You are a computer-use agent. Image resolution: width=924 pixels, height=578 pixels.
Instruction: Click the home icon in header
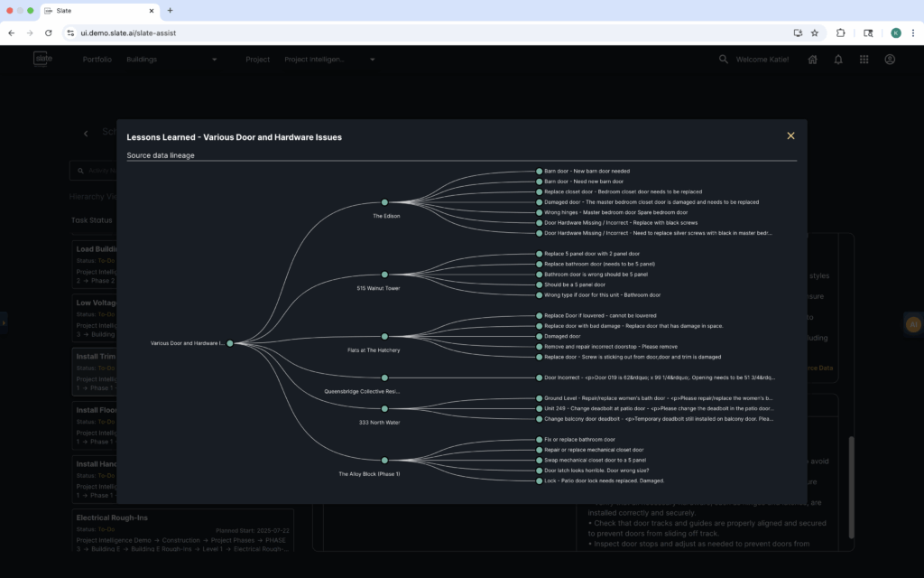(812, 60)
